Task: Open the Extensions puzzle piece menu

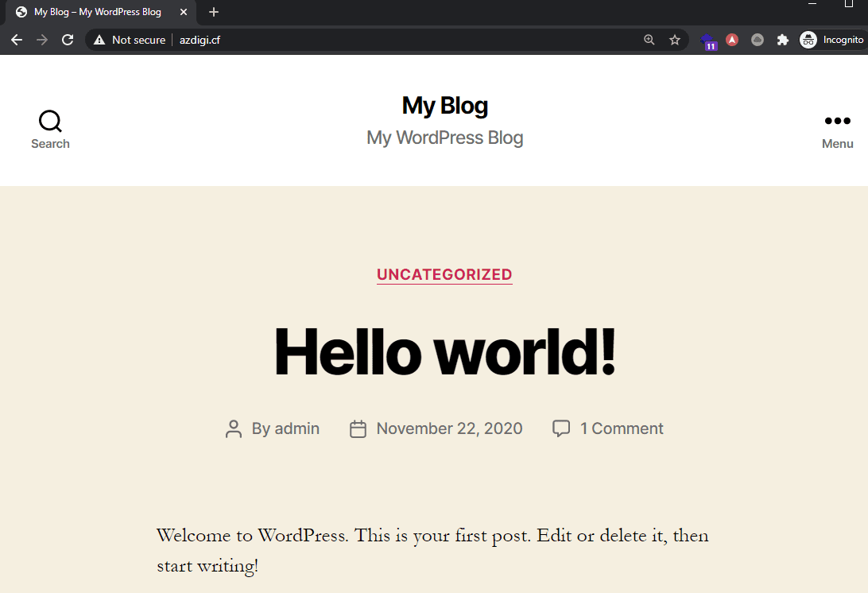Action: (782, 40)
